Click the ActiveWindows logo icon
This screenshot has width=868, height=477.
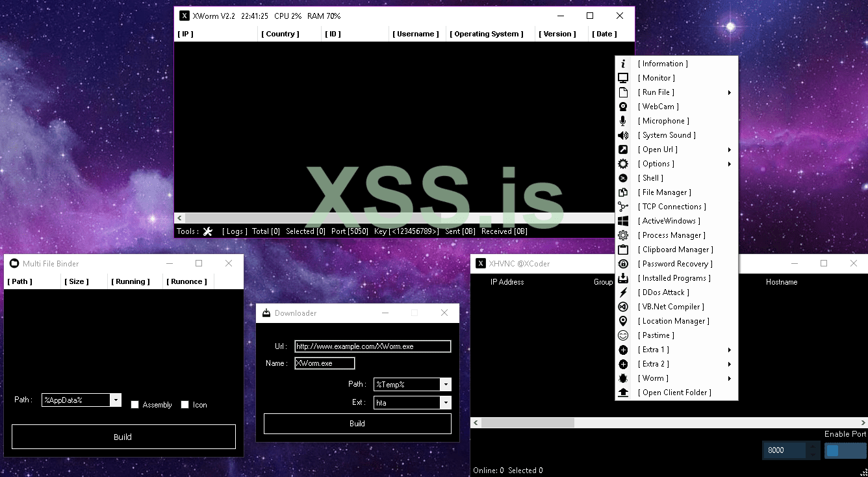click(623, 221)
